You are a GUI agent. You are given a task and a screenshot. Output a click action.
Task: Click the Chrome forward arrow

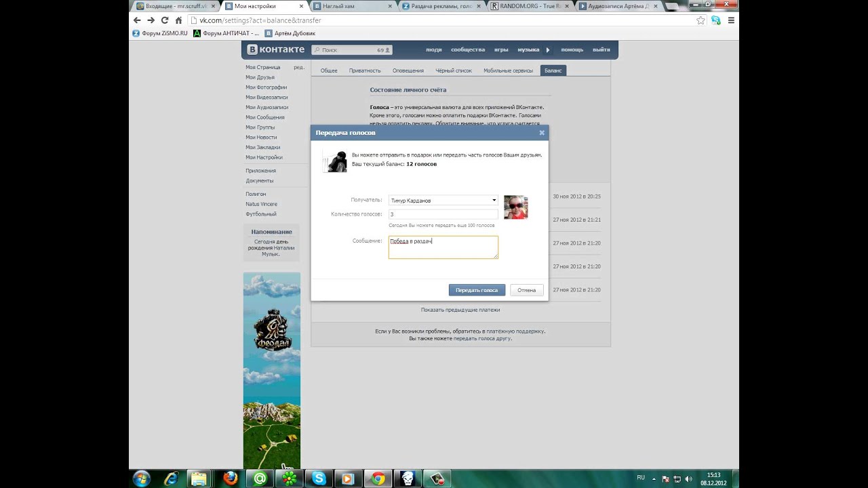(151, 20)
